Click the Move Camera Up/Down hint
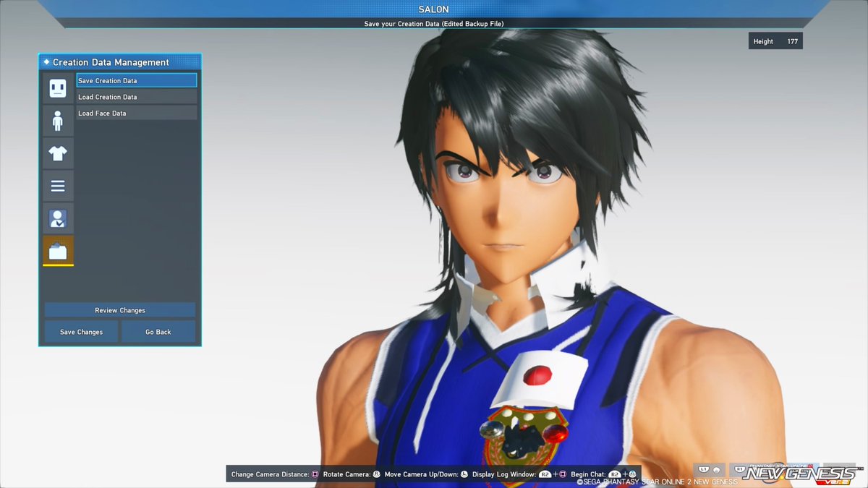This screenshot has height=488, width=868. tap(426, 474)
